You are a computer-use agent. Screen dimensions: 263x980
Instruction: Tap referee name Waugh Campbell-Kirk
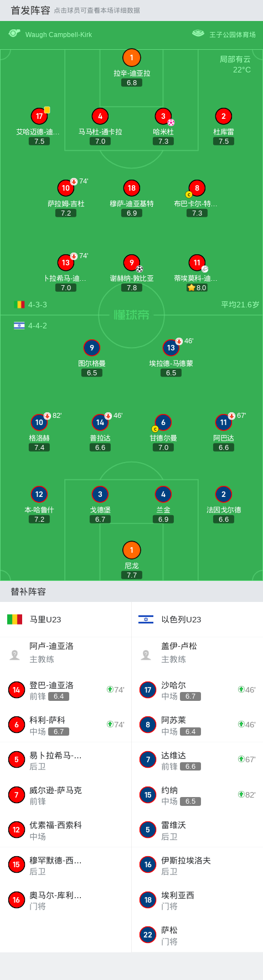(x=59, y=34)
